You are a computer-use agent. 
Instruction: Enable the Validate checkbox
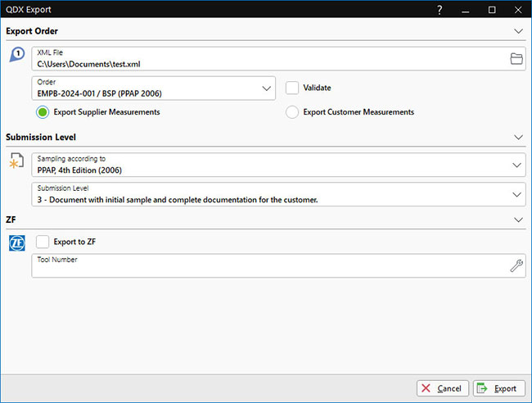click(x=292, y=88)
